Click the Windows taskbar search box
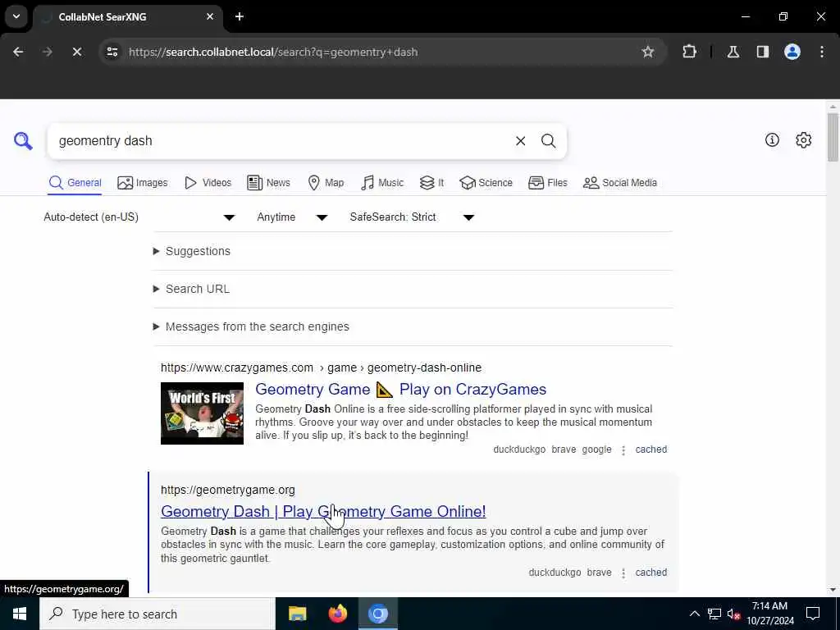 (x=157, y=614)
